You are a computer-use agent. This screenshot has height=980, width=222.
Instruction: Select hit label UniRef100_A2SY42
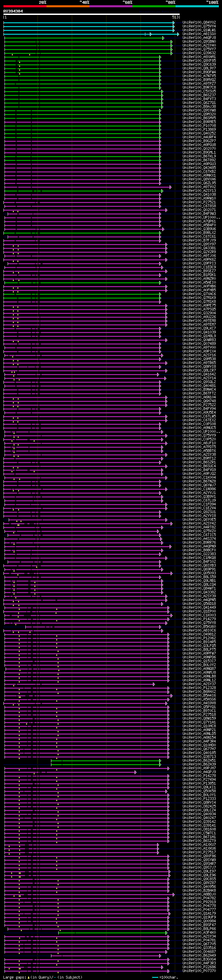pyautogui.click(x=199, y=523)
